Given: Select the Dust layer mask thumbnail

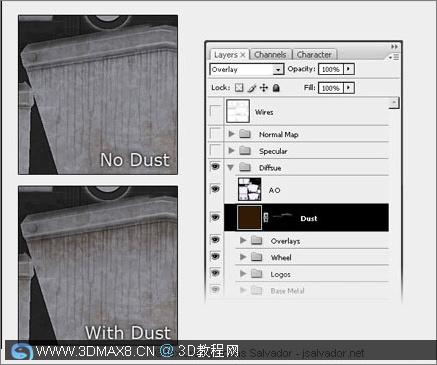Looking at the screenshot, I should (x=282, y=217).
